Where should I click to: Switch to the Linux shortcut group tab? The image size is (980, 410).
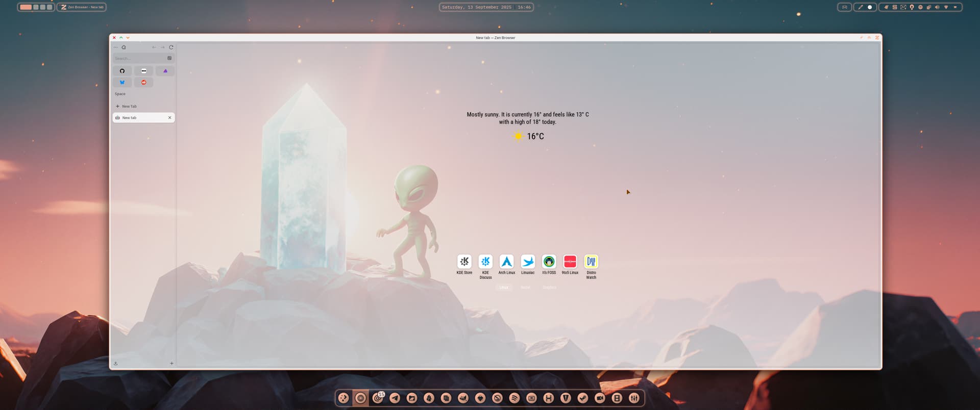pos(504,288)
